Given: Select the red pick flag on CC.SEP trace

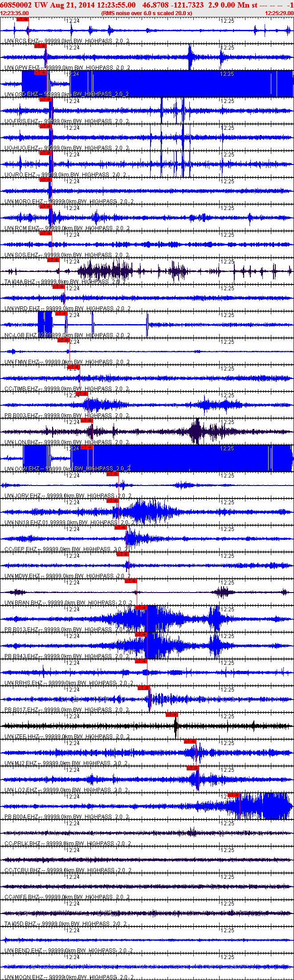Looking at the screenshot, I should click(121, 527).
